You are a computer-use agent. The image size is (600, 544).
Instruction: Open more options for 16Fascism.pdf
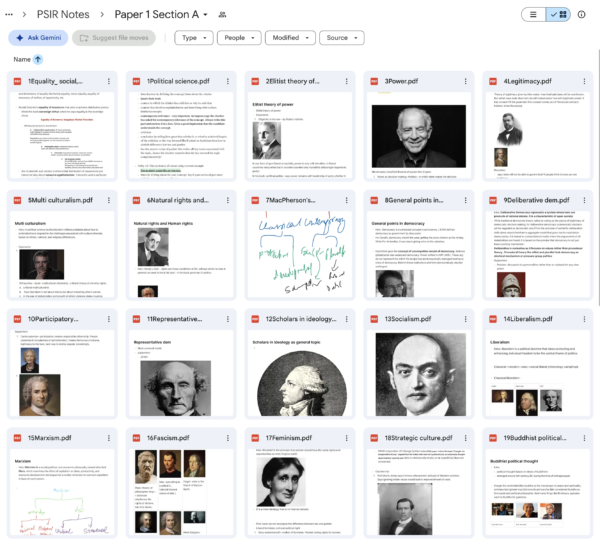tap(228, 438)
